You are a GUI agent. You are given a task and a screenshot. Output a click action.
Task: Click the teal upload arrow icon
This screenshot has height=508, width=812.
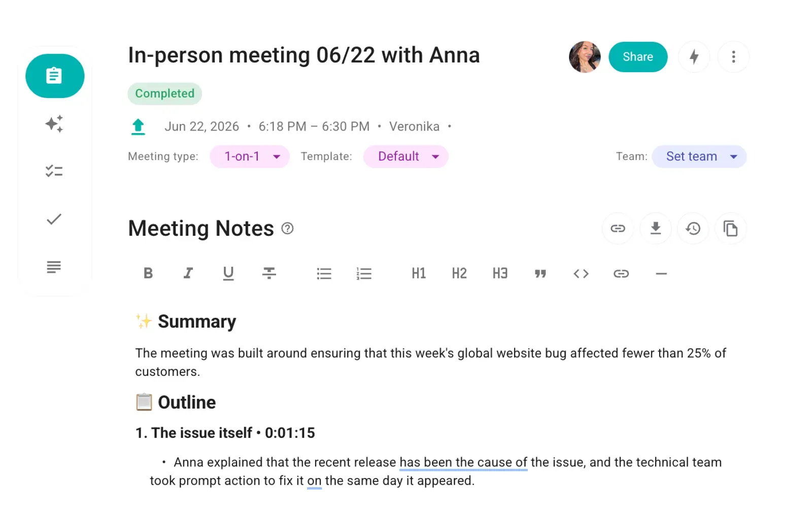click(138, 126)
